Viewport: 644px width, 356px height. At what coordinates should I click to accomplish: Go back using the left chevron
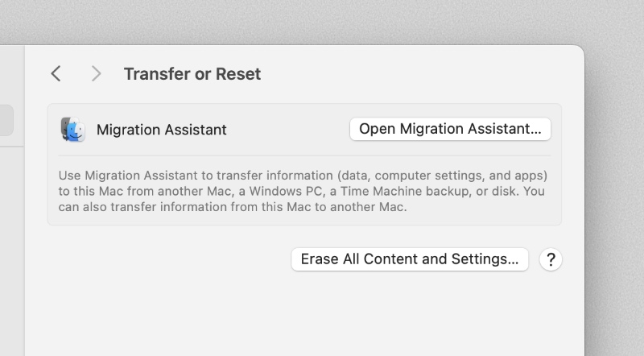tap(56, 74)
